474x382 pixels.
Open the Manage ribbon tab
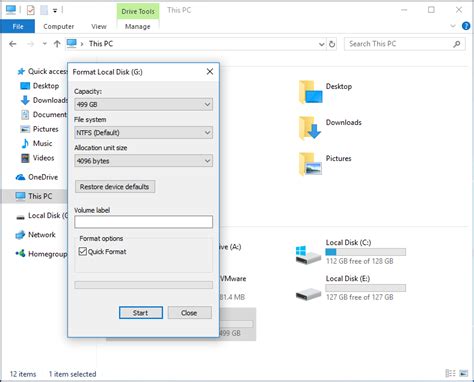[x=138, y=26]
